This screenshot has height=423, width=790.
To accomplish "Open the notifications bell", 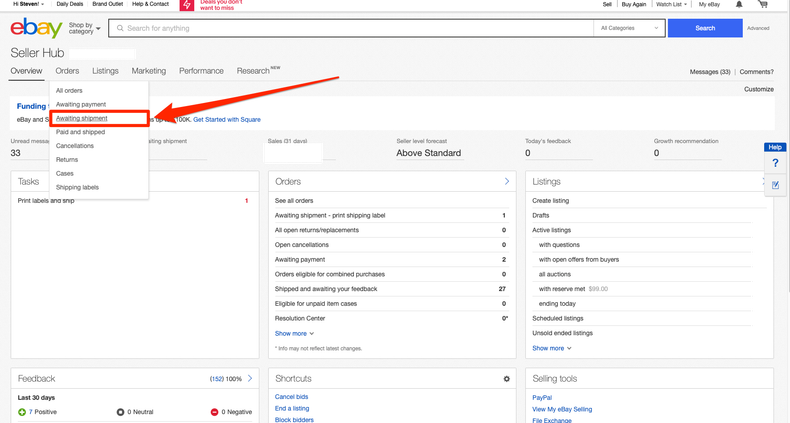I will click(x=738, y=5).
